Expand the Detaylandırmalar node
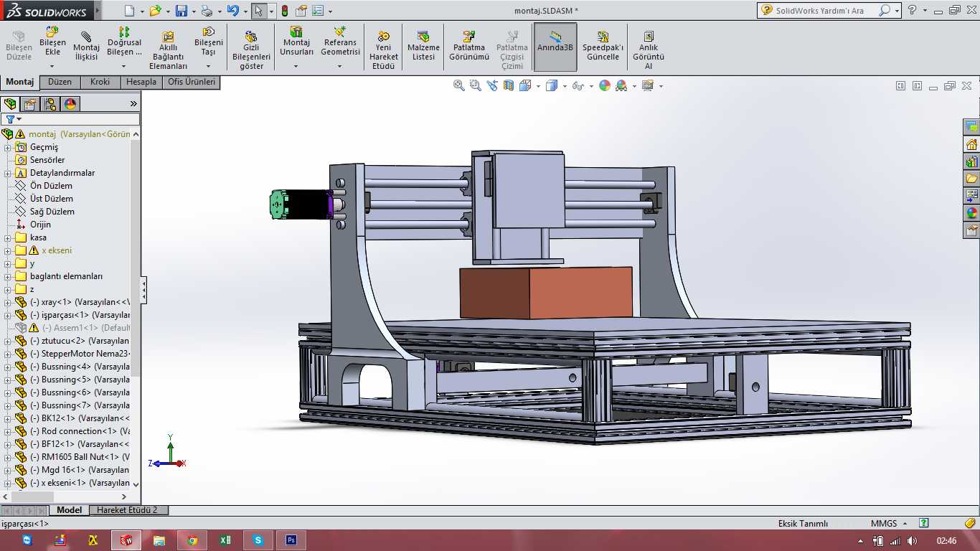The image size is (980, 551). point(8,173)
